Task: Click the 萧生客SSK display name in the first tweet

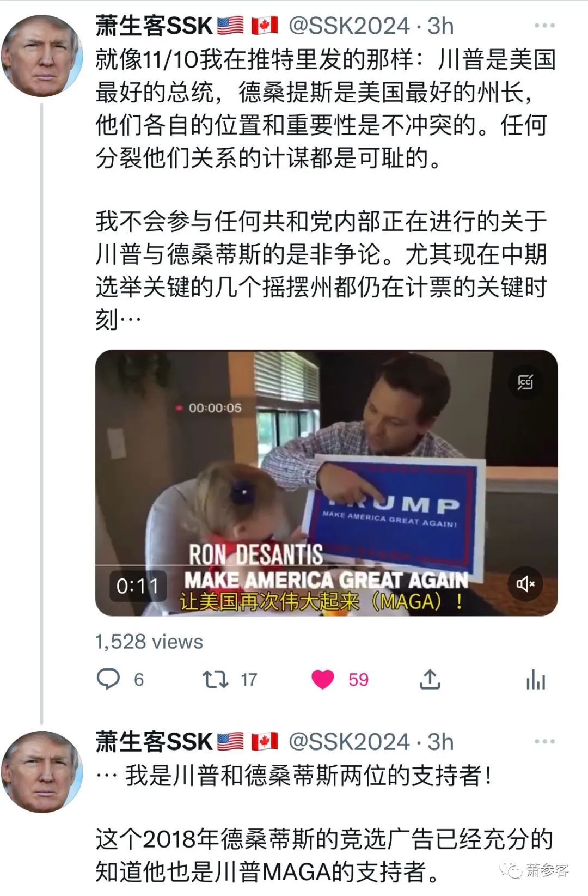Action: coord(154,26)
